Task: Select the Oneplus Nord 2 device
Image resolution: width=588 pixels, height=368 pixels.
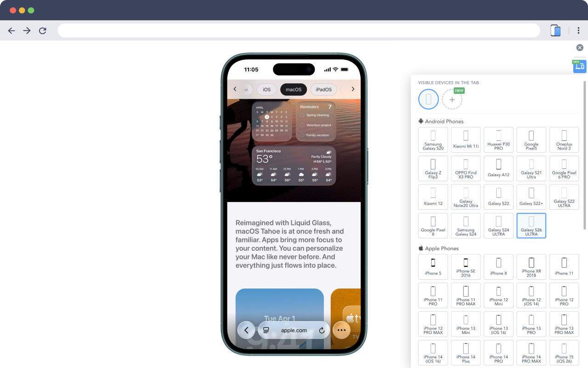Action: tap(564, 140)
